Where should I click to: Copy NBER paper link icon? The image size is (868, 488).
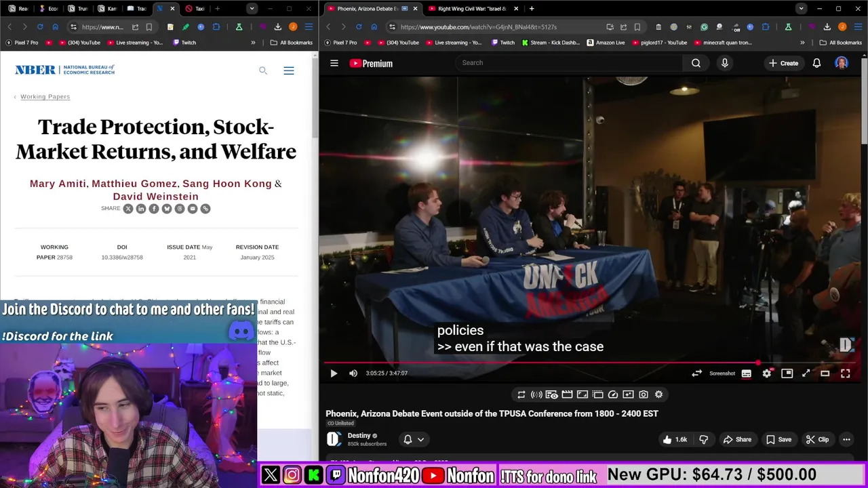(205, 209)
